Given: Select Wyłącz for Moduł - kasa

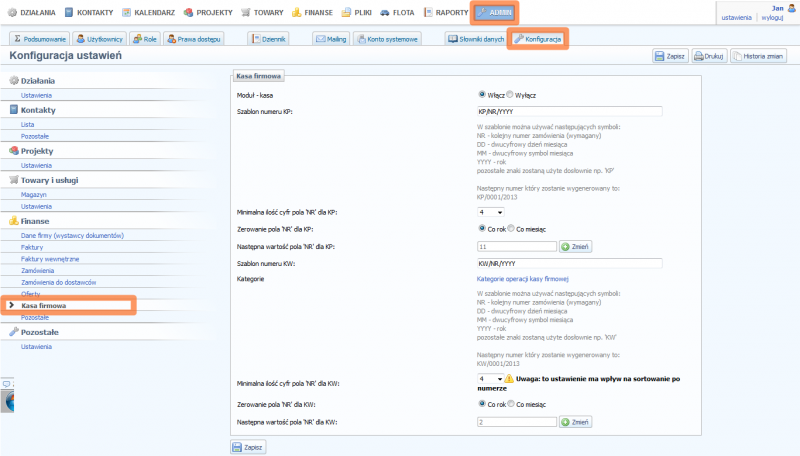Looking at the screenshot, I should pos(511,94).
